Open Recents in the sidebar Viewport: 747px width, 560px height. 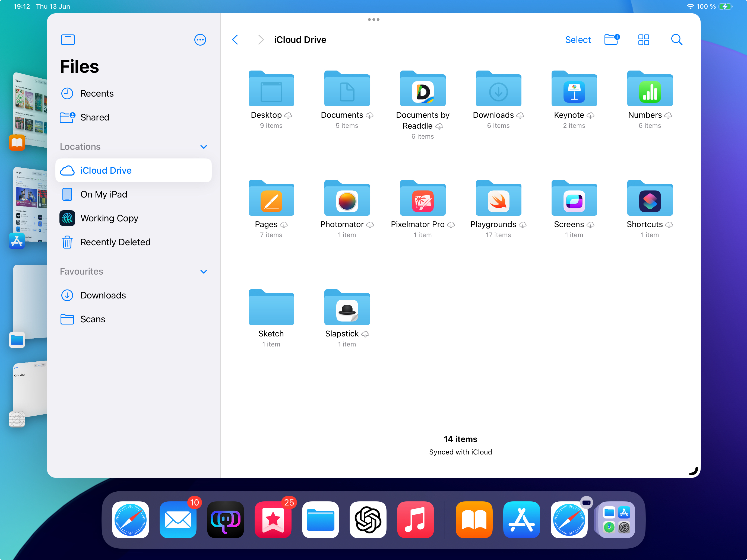point(97,93)
